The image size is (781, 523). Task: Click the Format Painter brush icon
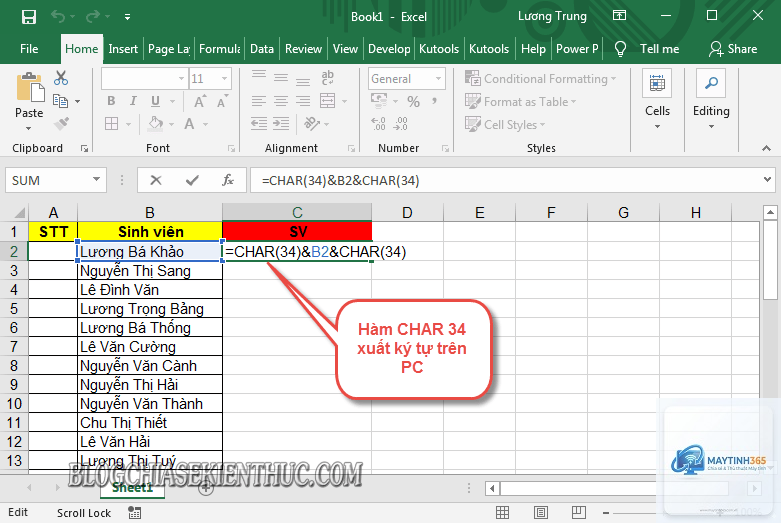pos(61,124)
